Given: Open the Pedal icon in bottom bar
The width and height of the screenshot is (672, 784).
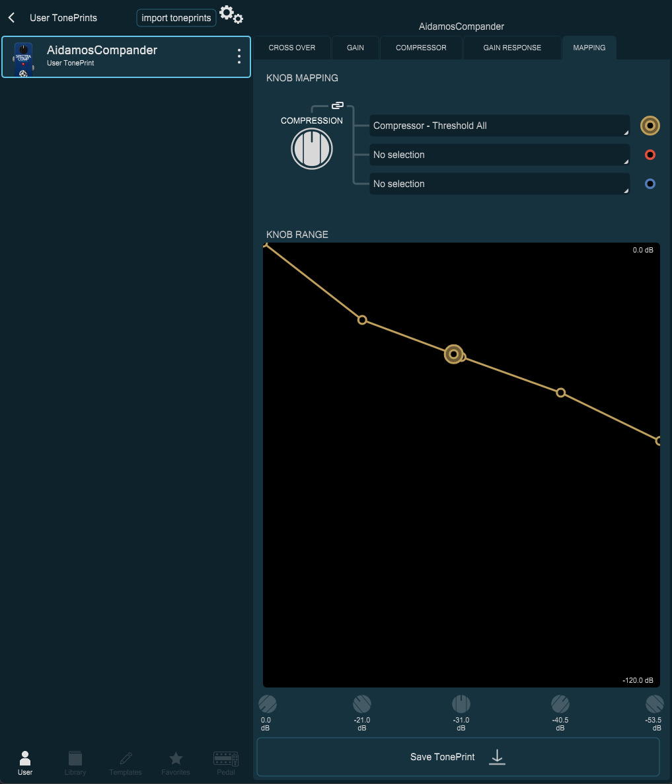Looking at the screenshot, I should [226, 763].
